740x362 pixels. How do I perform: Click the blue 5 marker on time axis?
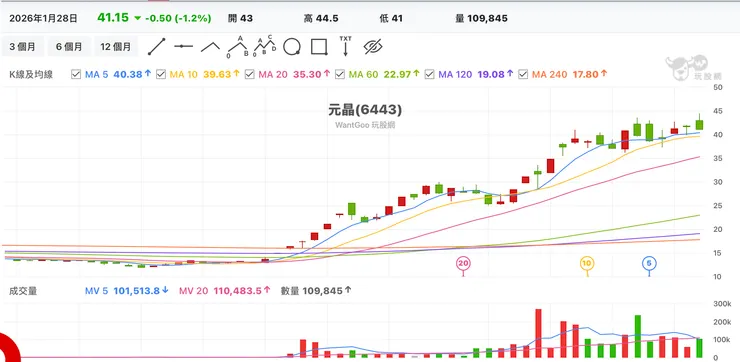649,263
